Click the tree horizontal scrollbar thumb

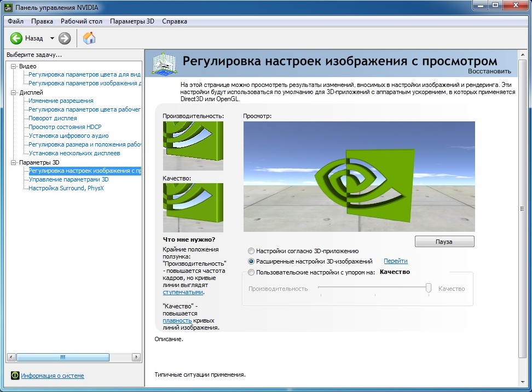tap(63, 357)
